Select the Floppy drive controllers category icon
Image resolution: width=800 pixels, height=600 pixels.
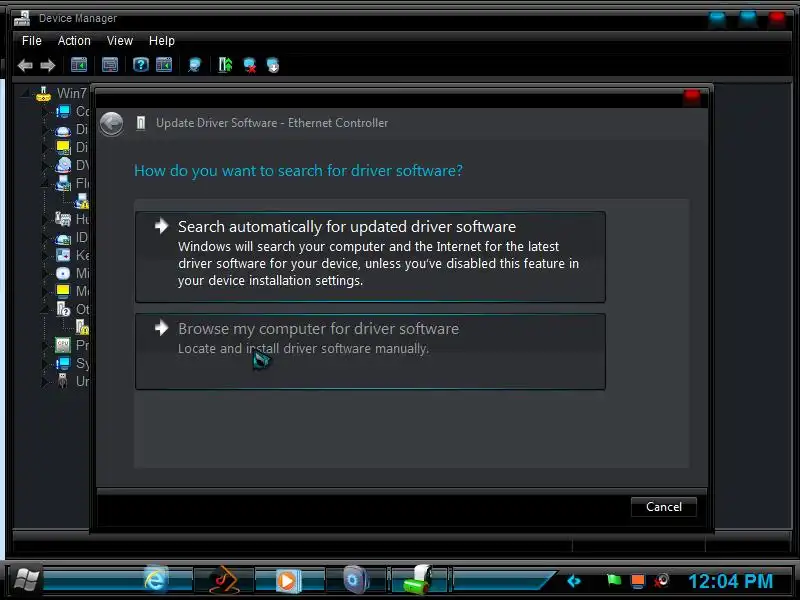(63, 183)
